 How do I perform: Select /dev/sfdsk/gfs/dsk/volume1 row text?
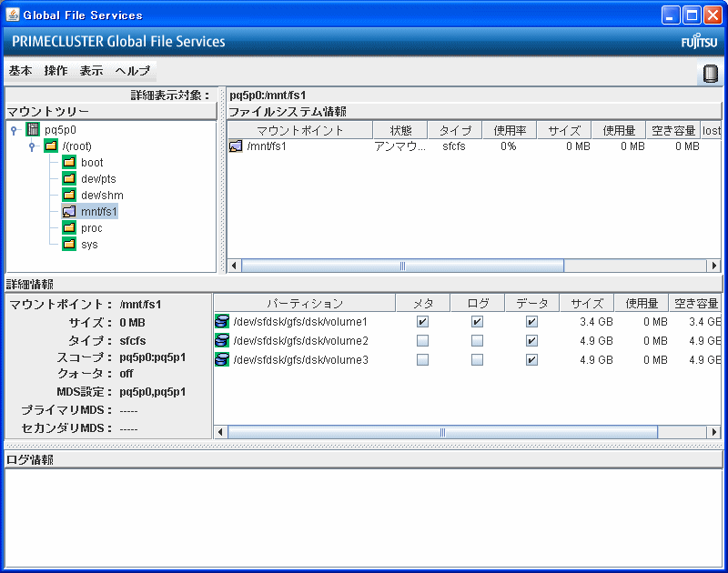300,322
